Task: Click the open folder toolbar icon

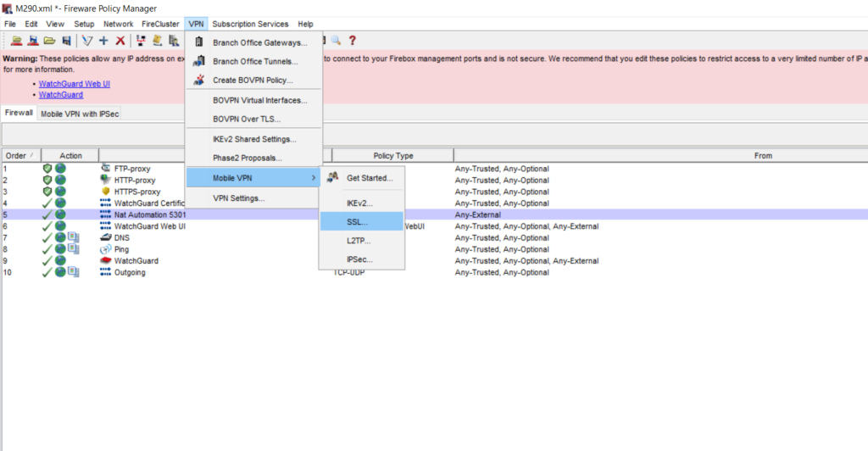Action: pyautogui.click(x=50, y=41)
